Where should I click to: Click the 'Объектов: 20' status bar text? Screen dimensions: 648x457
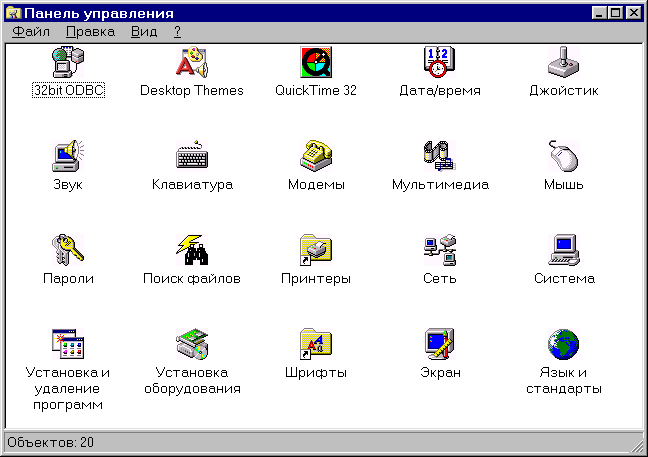point(50,443)
